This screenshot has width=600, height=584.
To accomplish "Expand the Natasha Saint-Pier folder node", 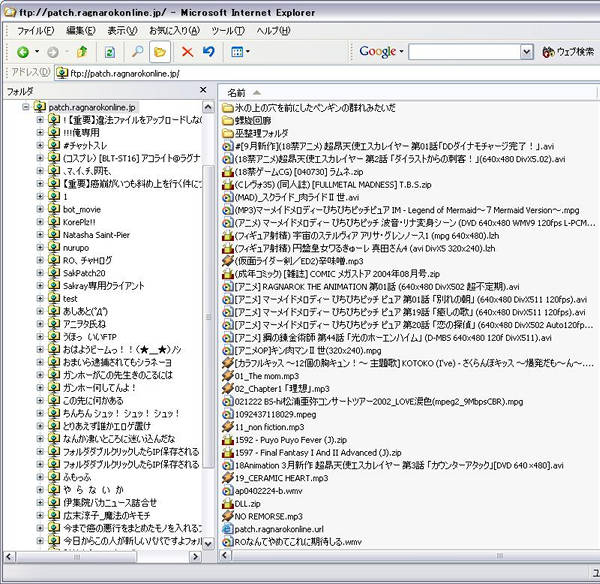I will pos(40,234).
